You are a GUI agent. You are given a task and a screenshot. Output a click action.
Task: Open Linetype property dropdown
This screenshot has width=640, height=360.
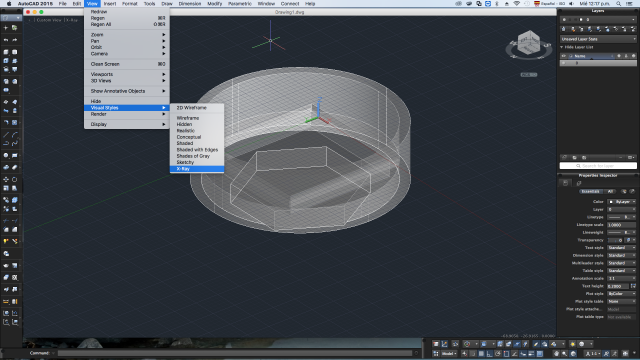(x=622, y=217)
